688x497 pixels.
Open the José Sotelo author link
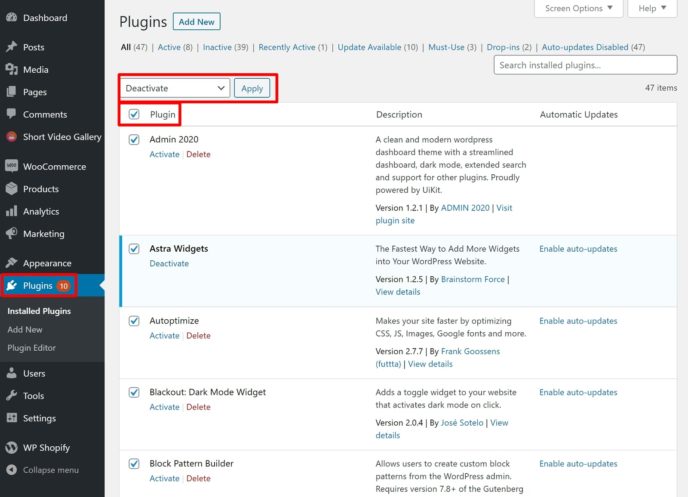click(x=462, y=423)
